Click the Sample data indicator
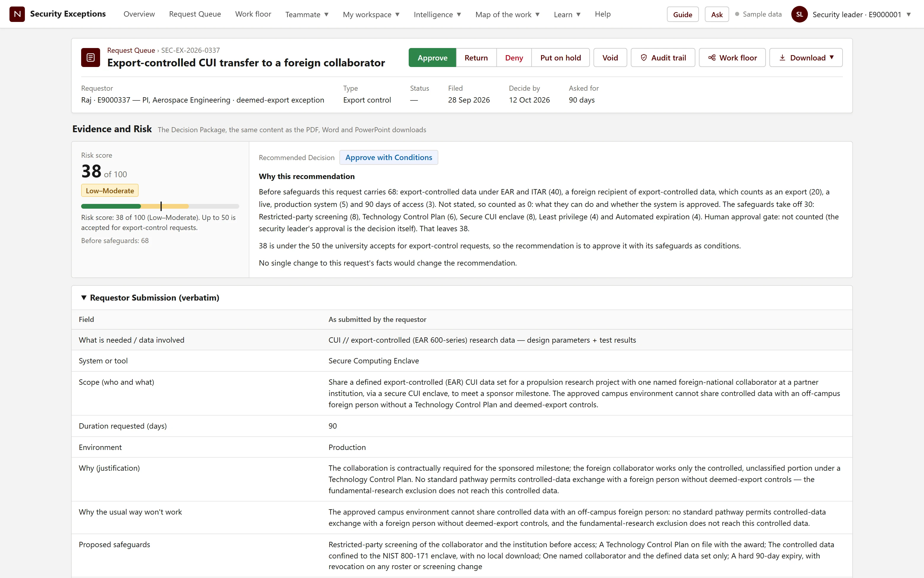924x578 pixels. click(x=758, y=14)
